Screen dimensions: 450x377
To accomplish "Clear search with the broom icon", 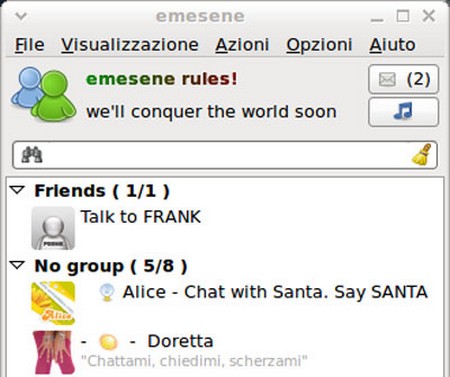I will click(x=422, y=154).
